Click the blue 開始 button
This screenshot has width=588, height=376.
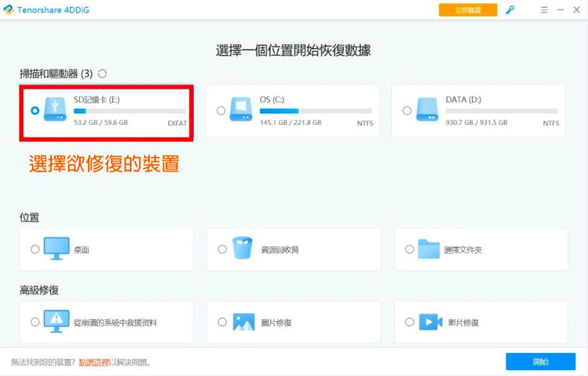click(540, 362)
